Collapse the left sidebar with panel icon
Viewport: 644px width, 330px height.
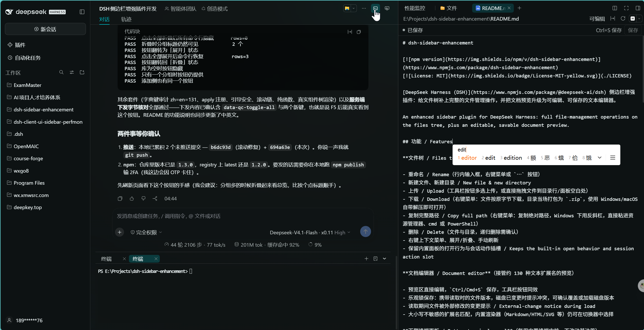(x=82, y=12)
